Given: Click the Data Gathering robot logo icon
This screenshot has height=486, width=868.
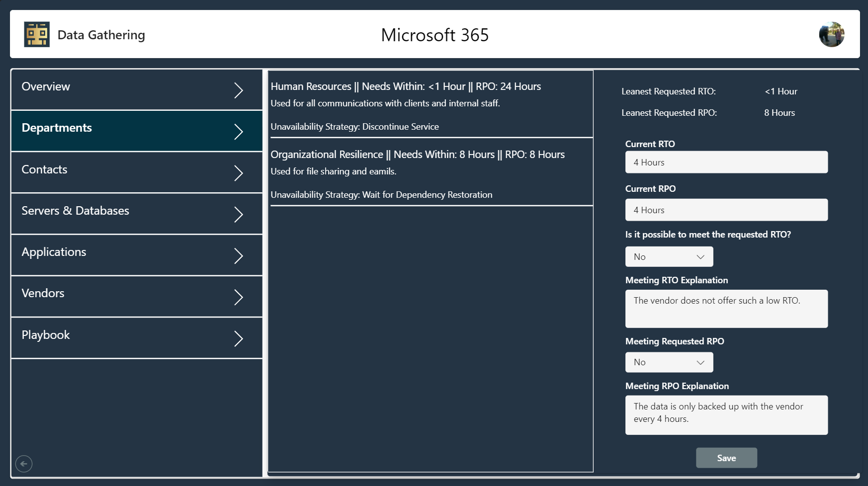Looking at the screenshot, I should (x=37, y=34).
